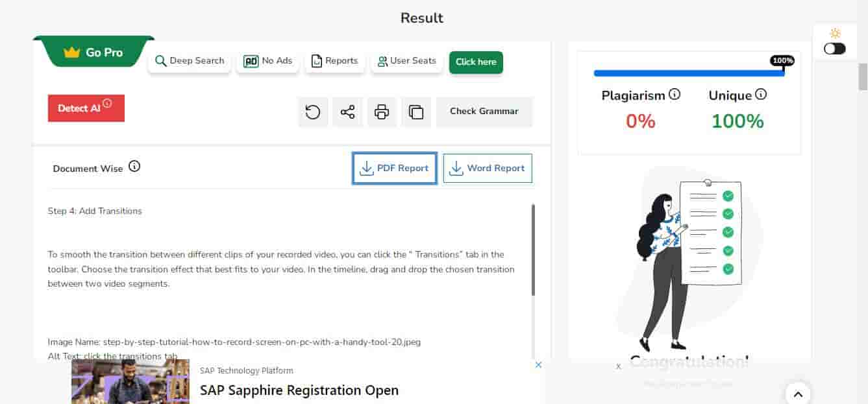Click the scroll-to-top chevron button
The width and height of the screenshot is (868, 404).
point(798,393)
